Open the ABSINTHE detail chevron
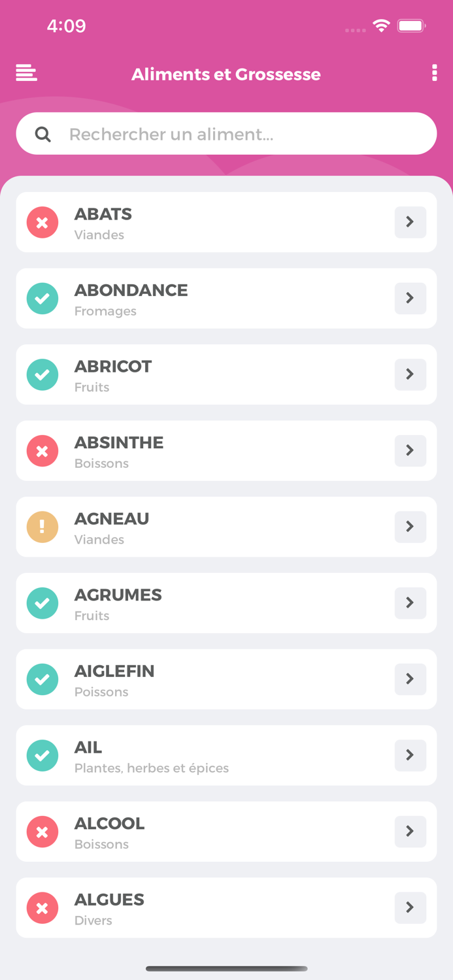453x980 pixels. coord(410,451)
